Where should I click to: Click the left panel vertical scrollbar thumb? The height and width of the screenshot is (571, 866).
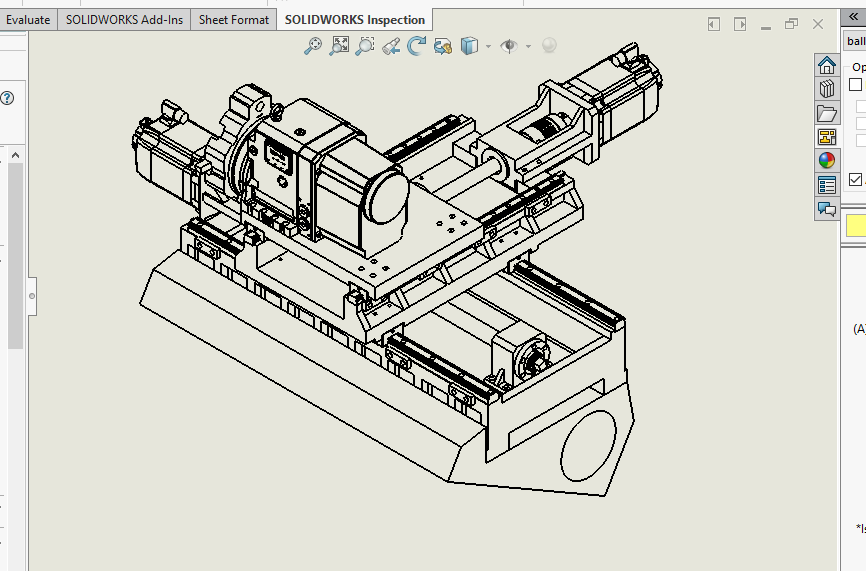(x=15, y=256)
